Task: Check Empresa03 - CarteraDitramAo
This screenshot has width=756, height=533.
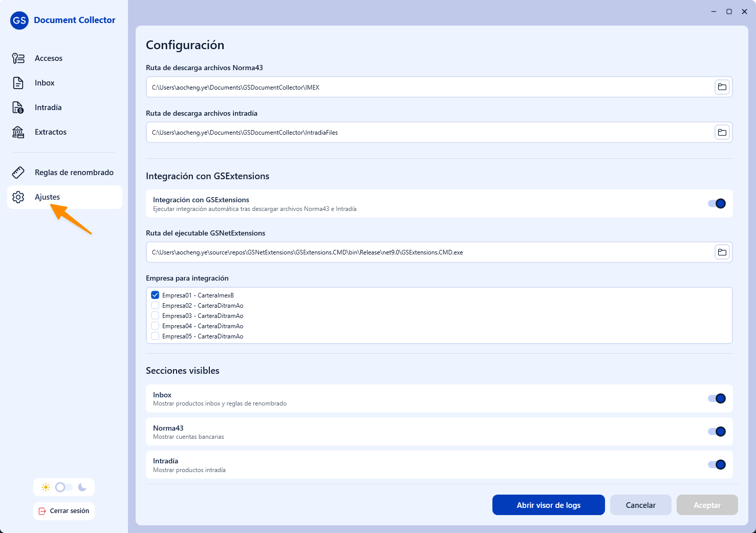Action: pos(155,315)
